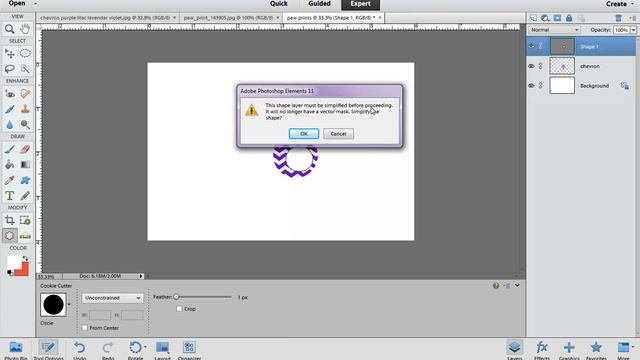
Task: Click the lock all pixels icon
Action: [569, 18]
